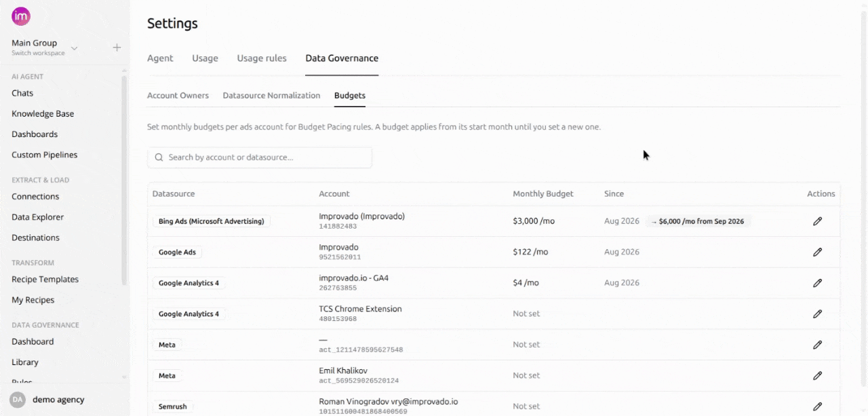
Task: Edit budget for Bing Ads Improvado row
Action: pos(817,221)
